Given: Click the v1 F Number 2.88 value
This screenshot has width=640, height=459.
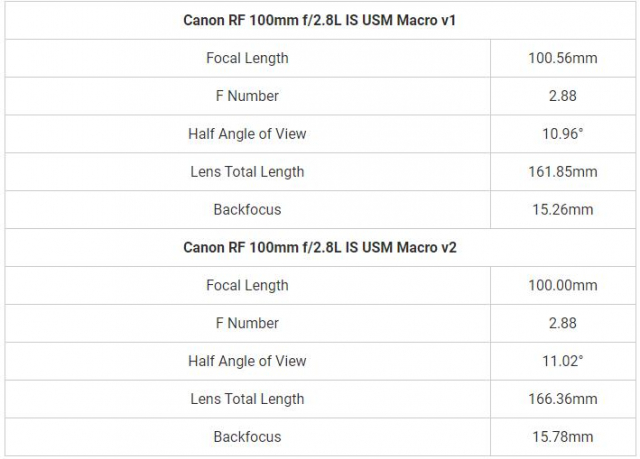Looking at the screenshot, I should 562,96.
